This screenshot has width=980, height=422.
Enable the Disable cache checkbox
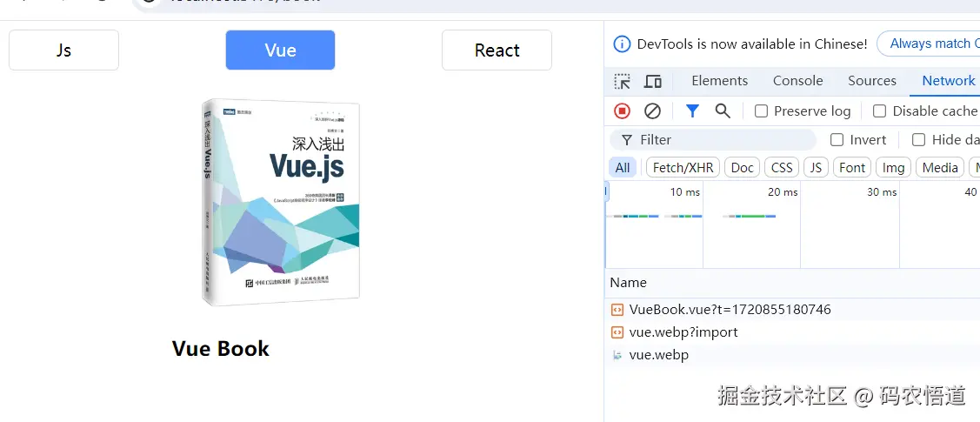[x=879, y=111]
